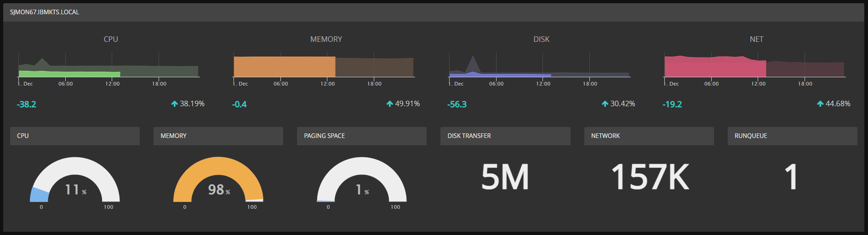The height and width of the screenshot is (235, 868).
Task: Click the CPU gauge showing 11%
Action: 75,179
